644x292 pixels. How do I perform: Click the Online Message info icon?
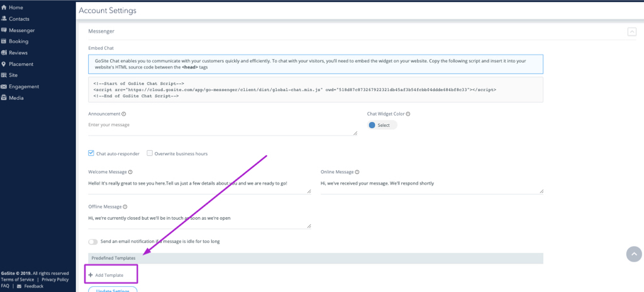tap(357, 172)
